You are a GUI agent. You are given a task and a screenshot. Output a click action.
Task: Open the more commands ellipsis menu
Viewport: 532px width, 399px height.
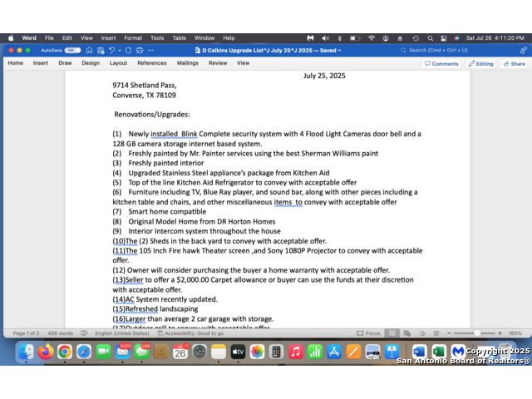coord(150,51)
